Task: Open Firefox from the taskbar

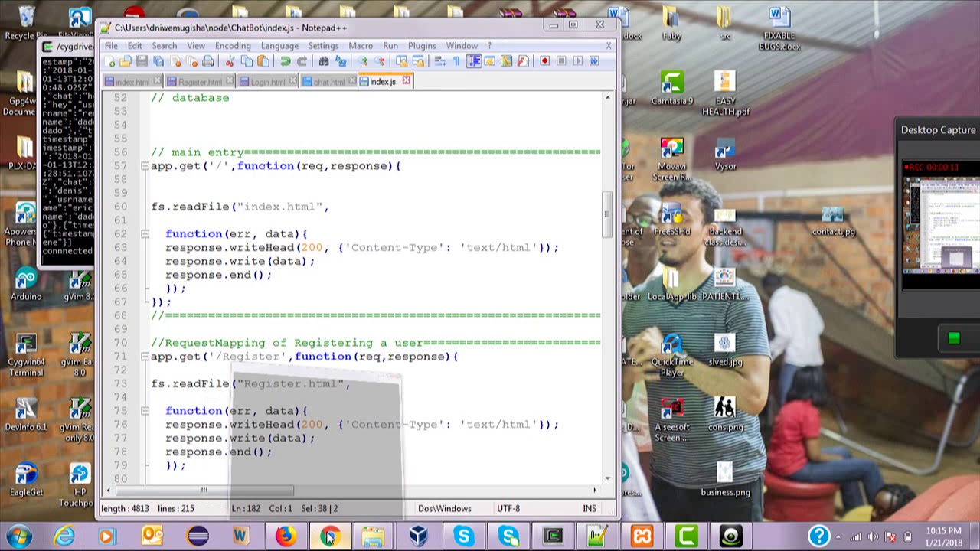Action: pyautogui.click(x=286, y=536)
